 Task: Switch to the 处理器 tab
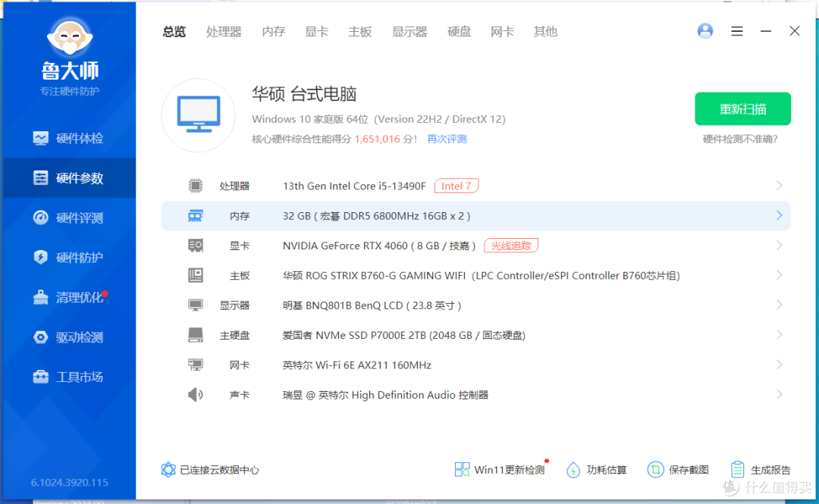(x=224, y=32)
